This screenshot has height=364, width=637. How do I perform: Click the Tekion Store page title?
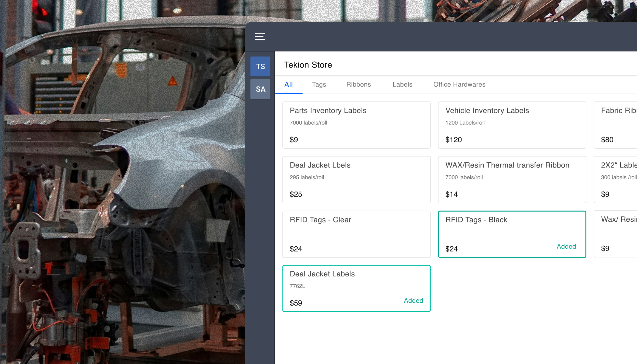(x=308, y=65)
